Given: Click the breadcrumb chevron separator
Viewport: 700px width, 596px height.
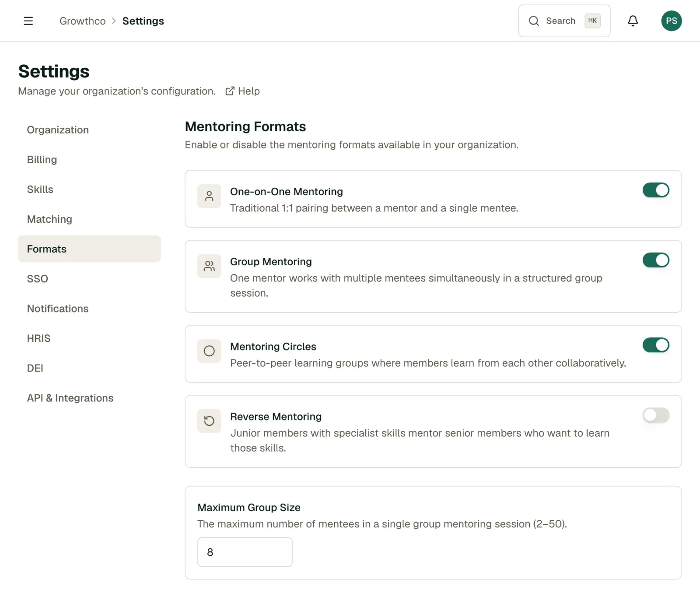Looking at the screenshot, I should [x=114, y=21].
